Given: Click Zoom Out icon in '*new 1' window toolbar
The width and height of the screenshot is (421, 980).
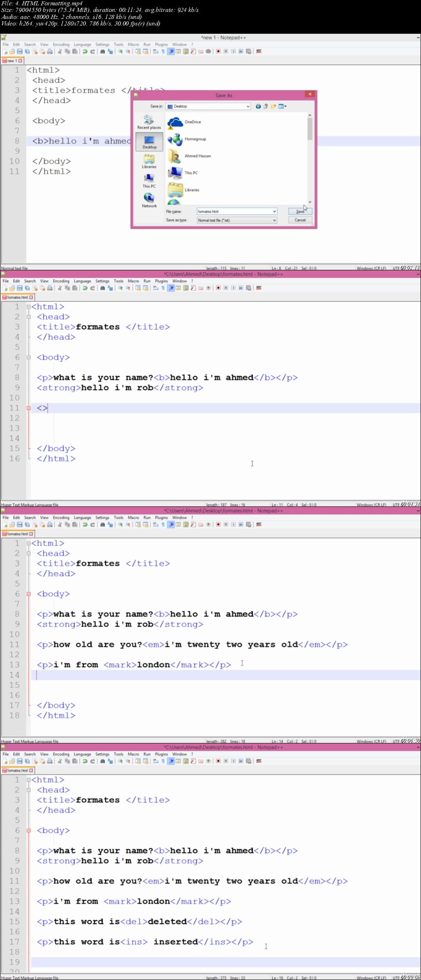Looking at the screenshot, I should coord(128,51).
